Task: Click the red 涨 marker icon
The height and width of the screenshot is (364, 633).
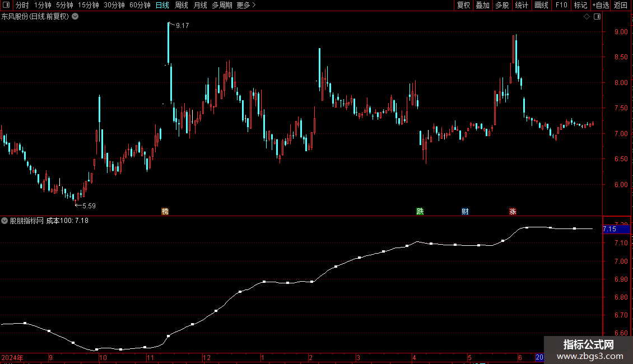Action: 513,212
